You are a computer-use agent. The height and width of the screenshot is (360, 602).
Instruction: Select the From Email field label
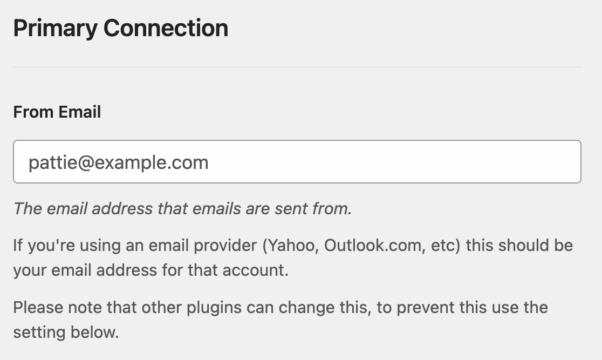pyautogui.click(x=57, y=112)
